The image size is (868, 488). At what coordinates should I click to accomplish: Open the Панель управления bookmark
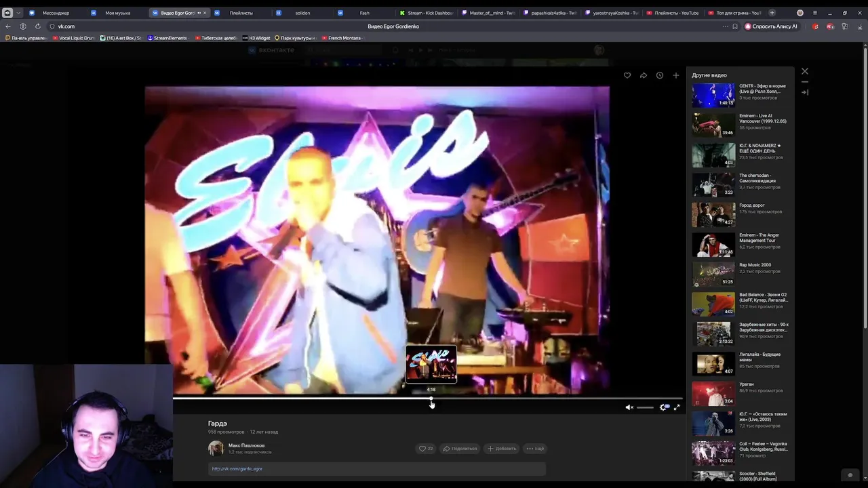tap(26, 38)
